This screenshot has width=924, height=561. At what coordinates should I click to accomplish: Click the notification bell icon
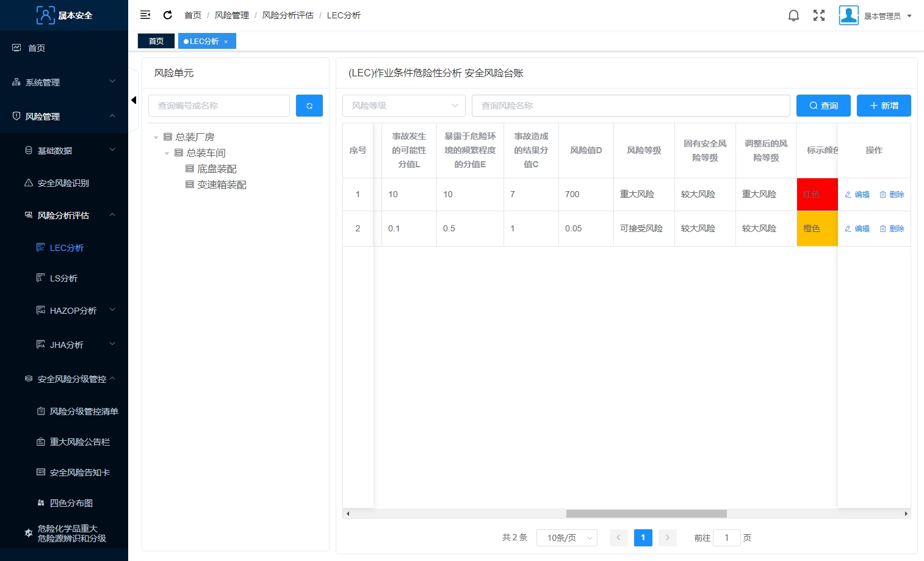point(793,16)
